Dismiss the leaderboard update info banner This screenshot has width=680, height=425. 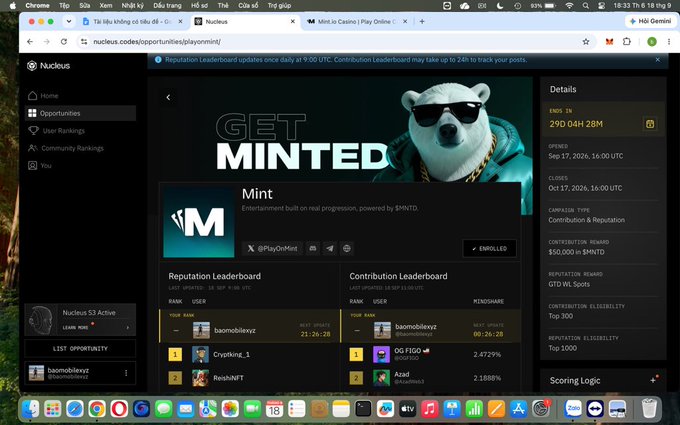point(657,60)
